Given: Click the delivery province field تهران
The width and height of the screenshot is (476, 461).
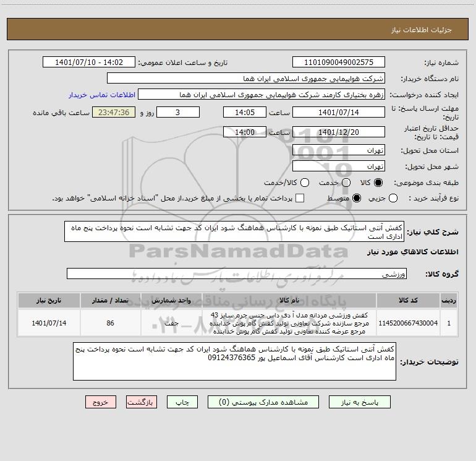Looking at the screenshot, I should click(x=339, y=150).
